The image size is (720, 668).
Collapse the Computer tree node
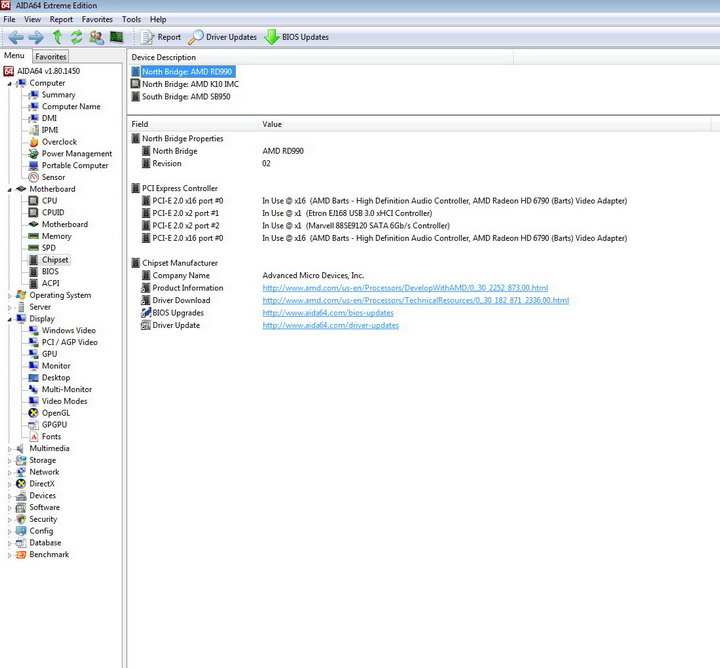click(x=9, y=84)
